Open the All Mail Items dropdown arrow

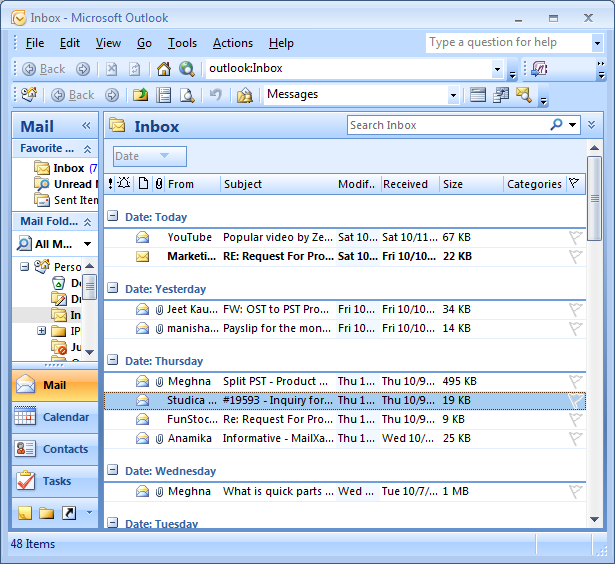pyautogui.click(x=87, y=244)
